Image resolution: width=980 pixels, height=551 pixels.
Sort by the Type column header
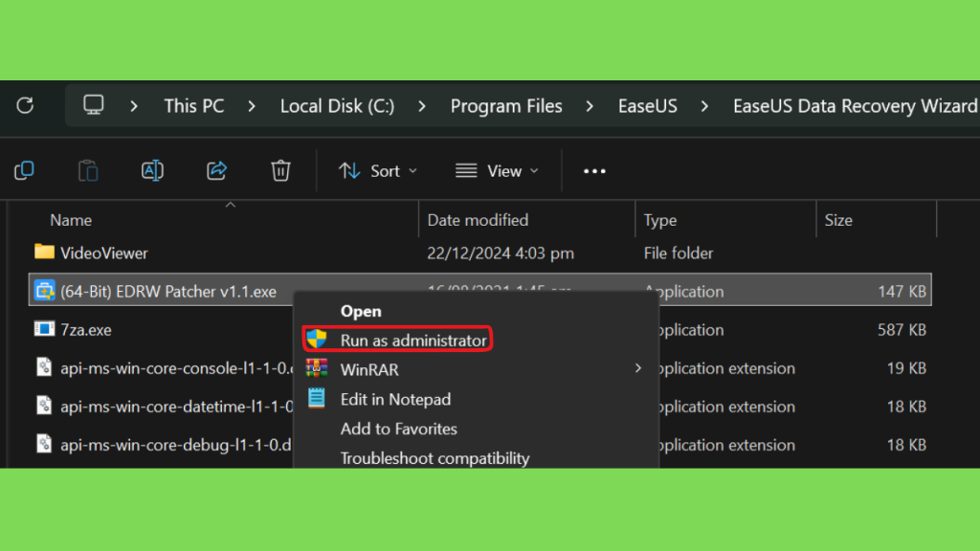click(660, 220)
